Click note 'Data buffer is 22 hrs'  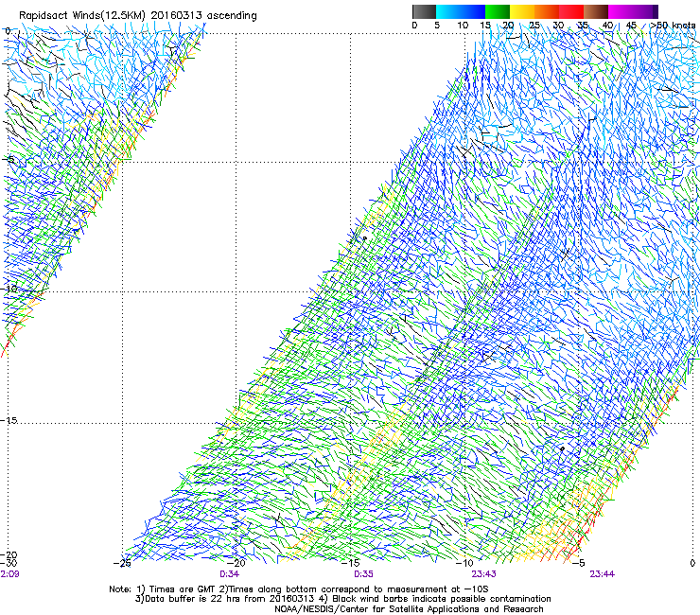tap(195, 599)
